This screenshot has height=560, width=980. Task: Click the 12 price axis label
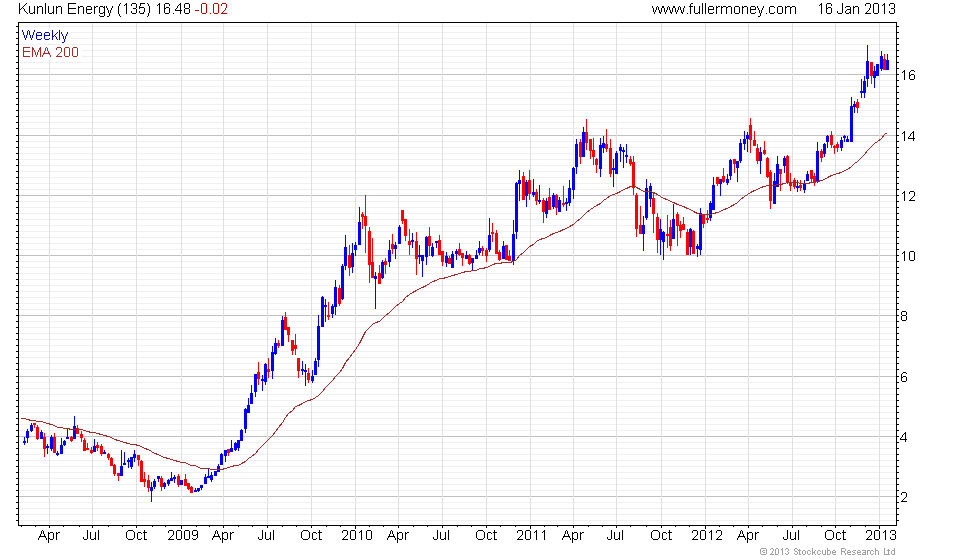(x=908, y=196)
